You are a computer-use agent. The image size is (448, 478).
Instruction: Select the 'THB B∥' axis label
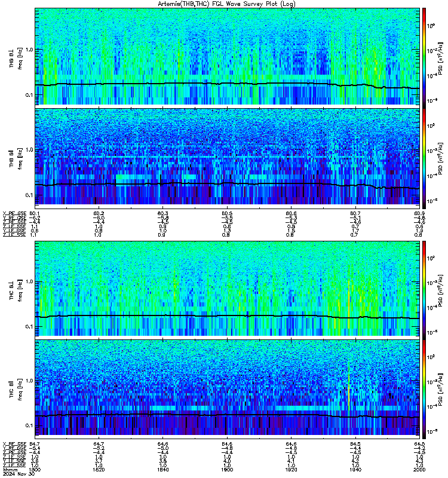point(11,158)
